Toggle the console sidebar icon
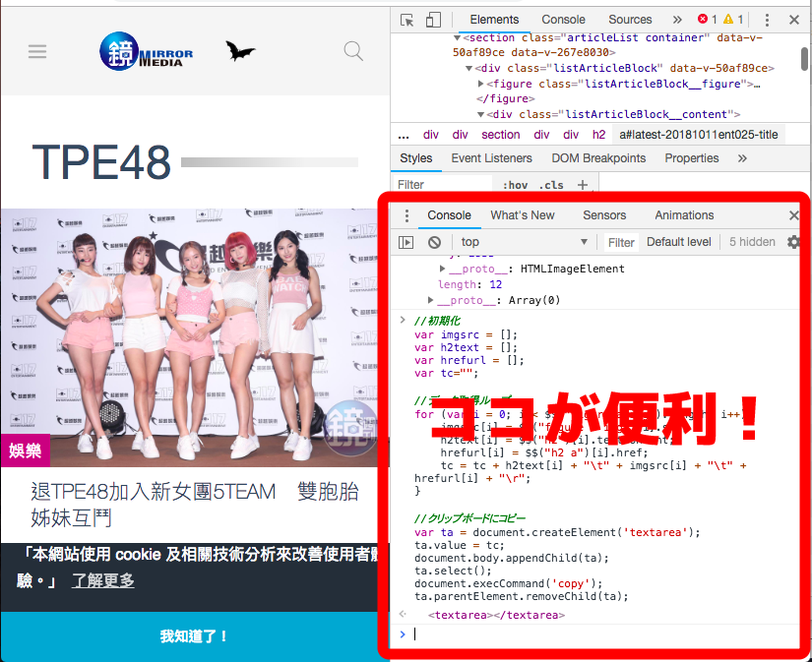The width and height of the screenshot is (812, 662). pos(406,242)
